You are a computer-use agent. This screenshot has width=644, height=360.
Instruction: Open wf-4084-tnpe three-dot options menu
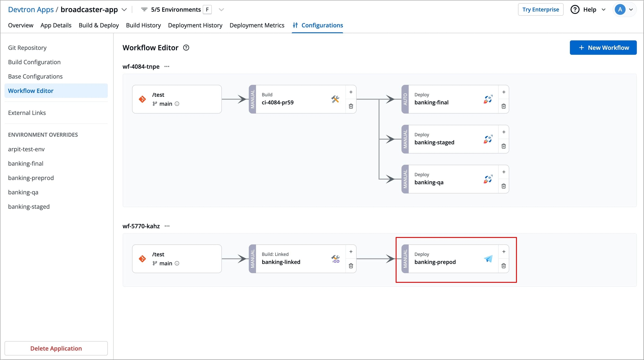[167, 67]
